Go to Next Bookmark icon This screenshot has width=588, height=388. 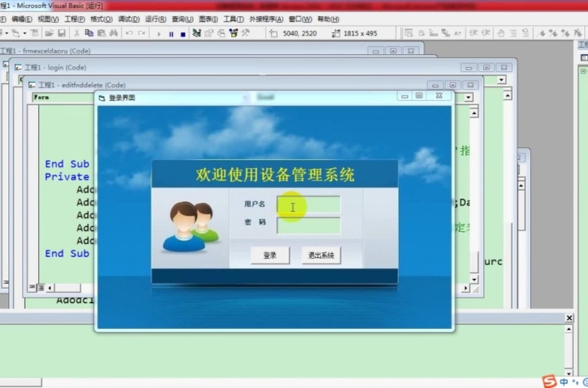[x=553, y=33]
